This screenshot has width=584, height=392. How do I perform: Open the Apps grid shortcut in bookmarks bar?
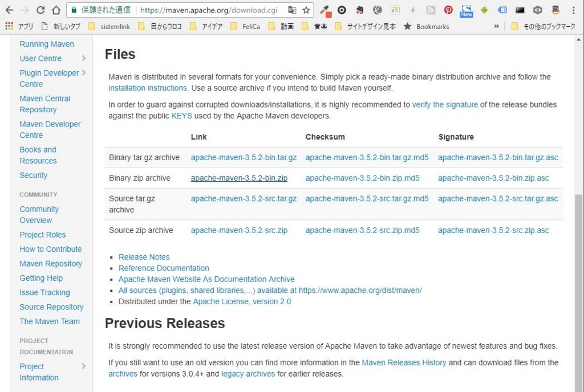9,26
